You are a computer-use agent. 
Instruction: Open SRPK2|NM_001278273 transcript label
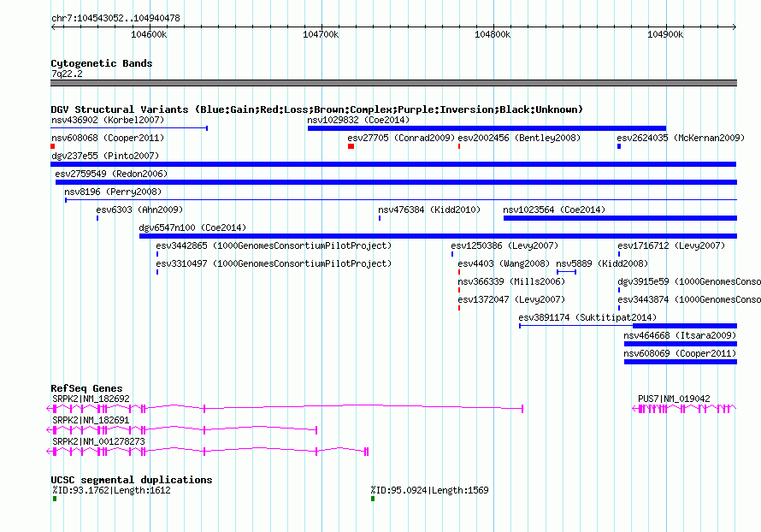[x=98, y=441]
